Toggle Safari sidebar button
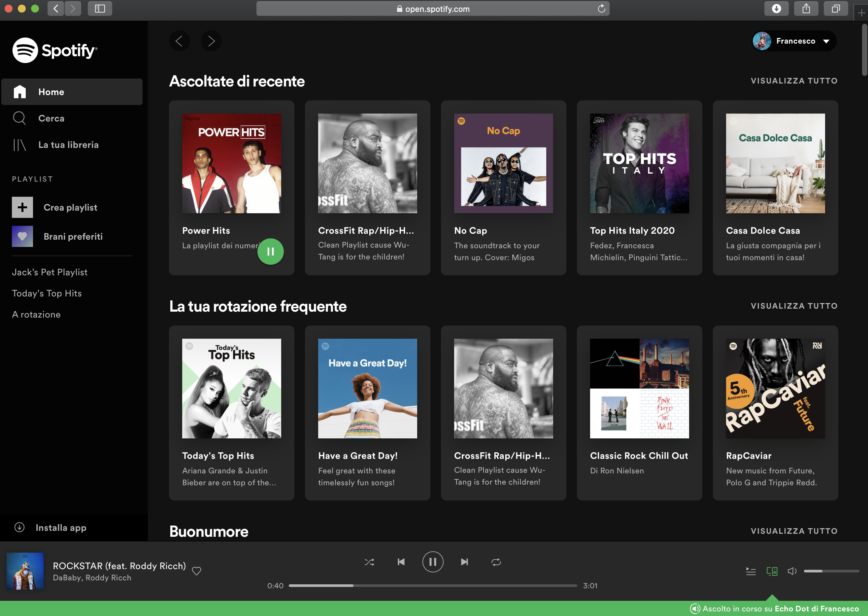The width and height of the screenshot is (868, 616). 100,9
